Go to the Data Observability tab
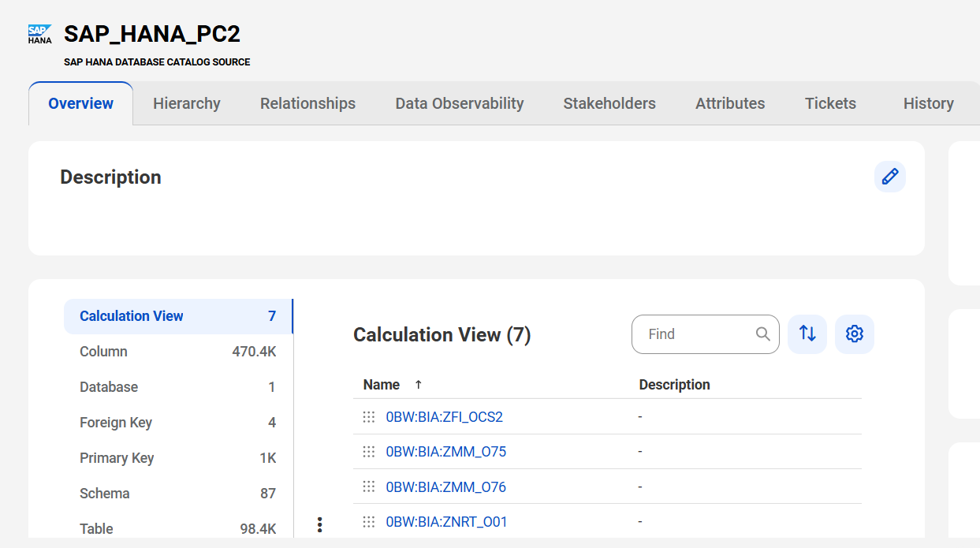Viewport: 980px width, 548px height. click(x=460, y=103)
